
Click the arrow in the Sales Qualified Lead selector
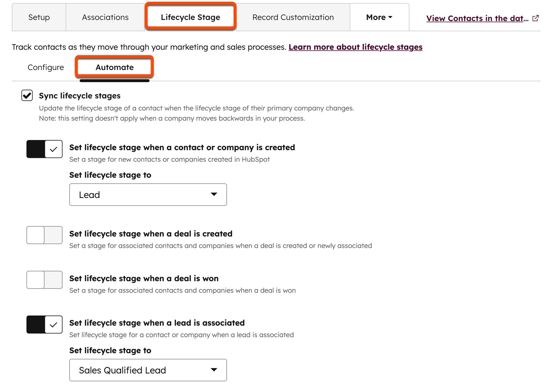[x=214, y=370]
